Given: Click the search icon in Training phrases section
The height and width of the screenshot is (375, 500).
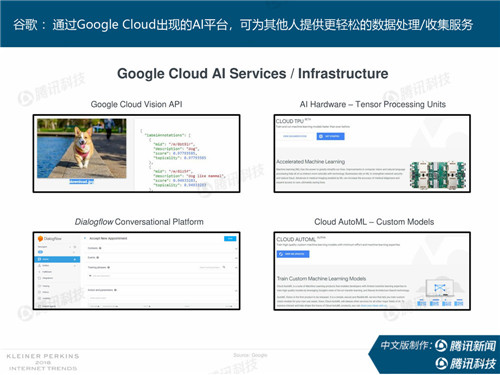Looking at the screenshot, I should tap(224, 267).
